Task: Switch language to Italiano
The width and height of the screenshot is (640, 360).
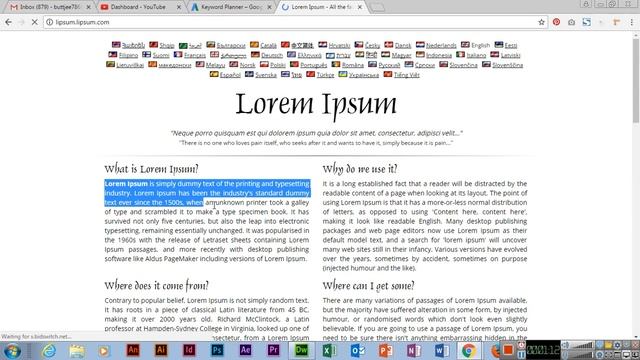Action: click(476, 55)
